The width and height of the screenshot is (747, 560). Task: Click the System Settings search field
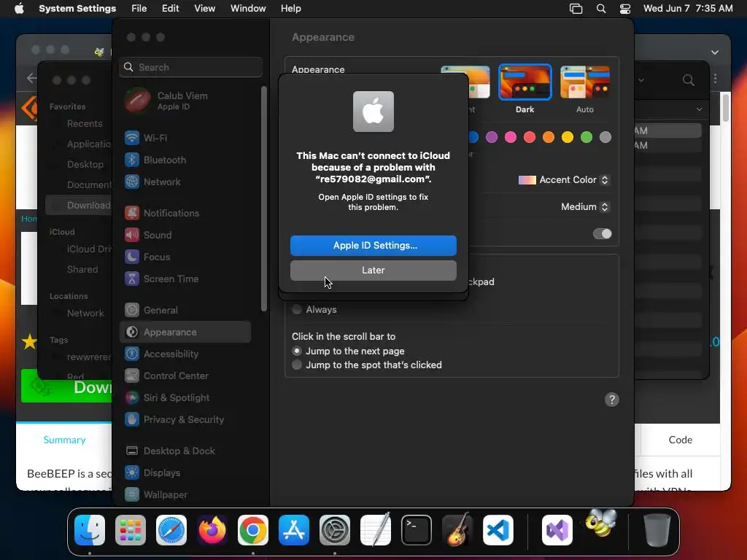click(190, 67)
